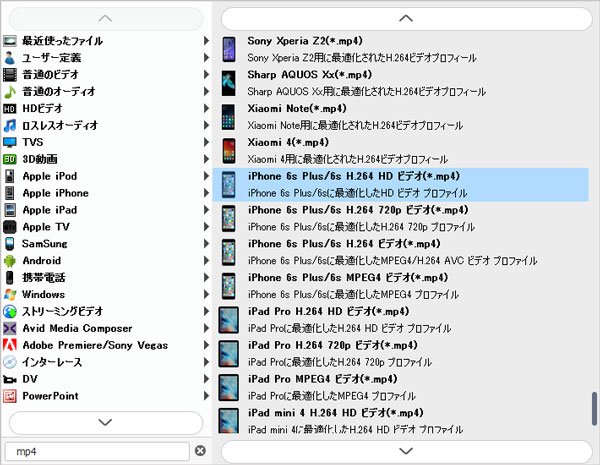
Task: Click the Xiaomi Note phone thumbnail
Action: tap(229, 117)
